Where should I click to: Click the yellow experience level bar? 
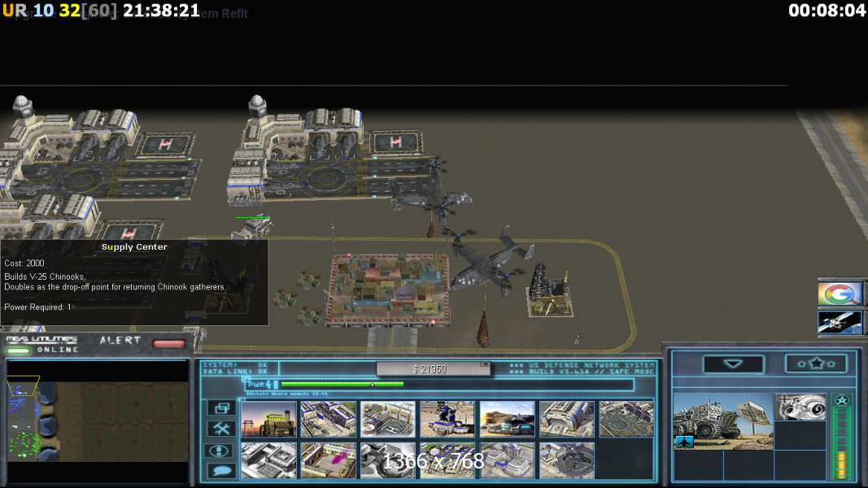(841, 465)
